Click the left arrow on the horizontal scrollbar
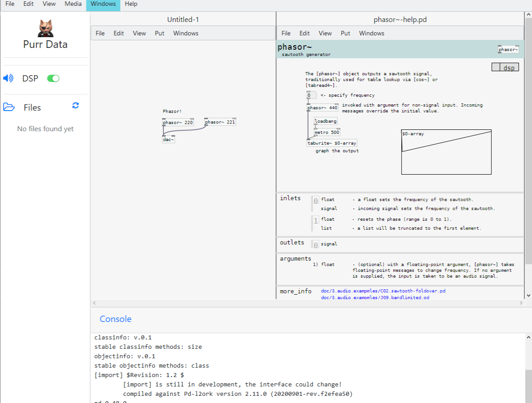 pos(94,303)
